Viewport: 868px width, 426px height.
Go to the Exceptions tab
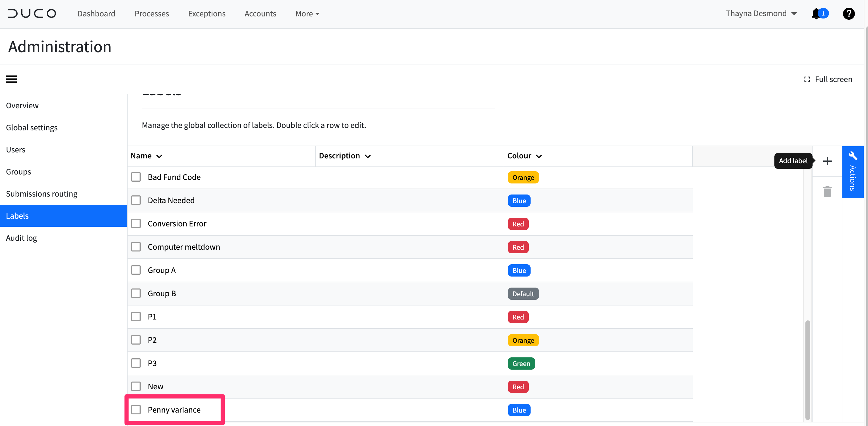click(x=207, y=13)
